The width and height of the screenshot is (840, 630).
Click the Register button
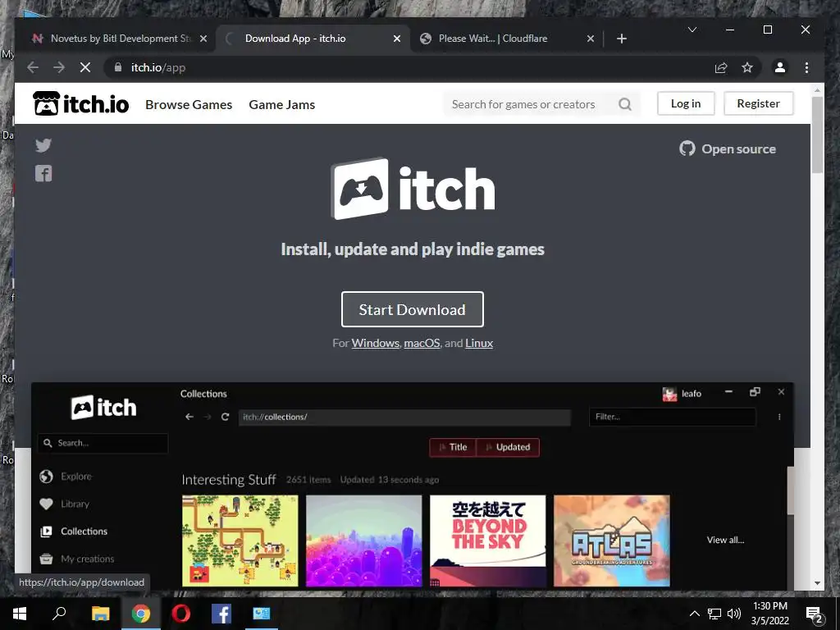[x=758, y=103]
